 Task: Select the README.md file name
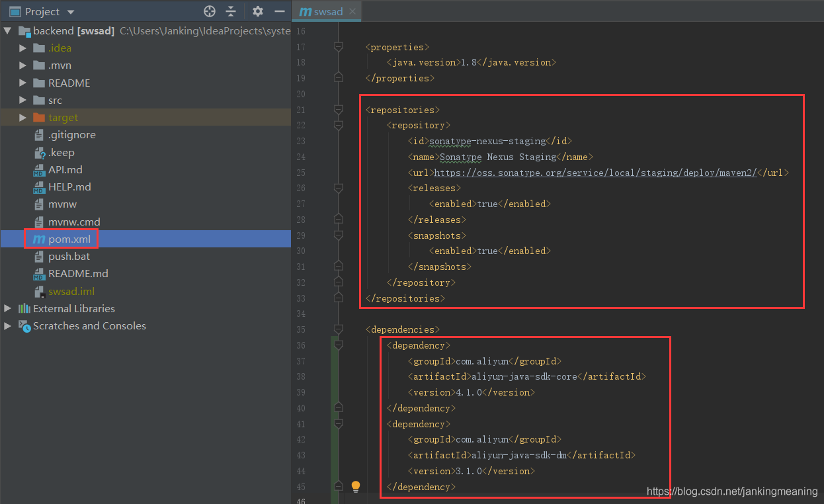click(x=78, y=274)
